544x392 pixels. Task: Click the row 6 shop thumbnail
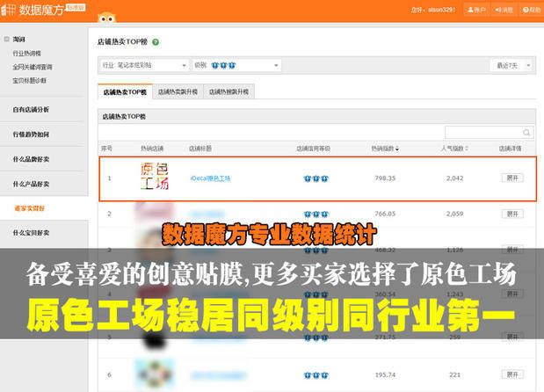click(155, 374)
